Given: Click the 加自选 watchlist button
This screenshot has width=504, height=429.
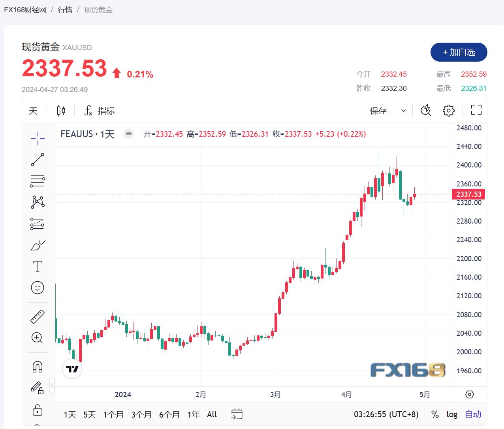Looking at the screenshot, I should pyautogui.click(x=458, y=52).
